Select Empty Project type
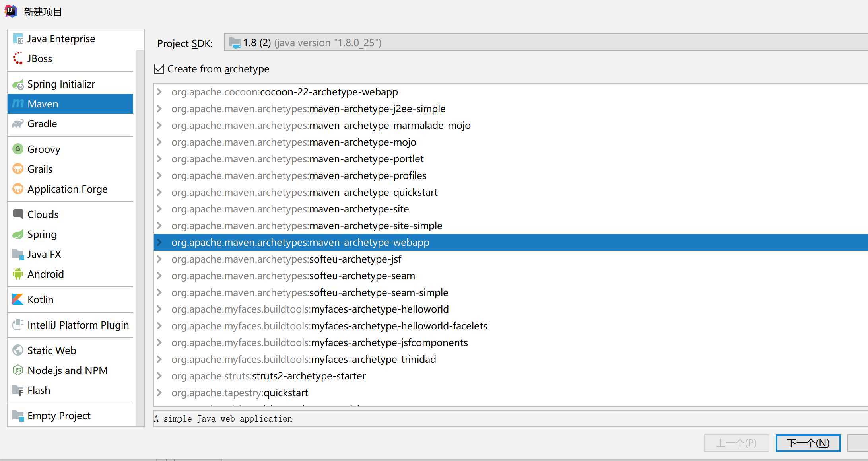Screen dimensions: 868x461 coord(70,416)
